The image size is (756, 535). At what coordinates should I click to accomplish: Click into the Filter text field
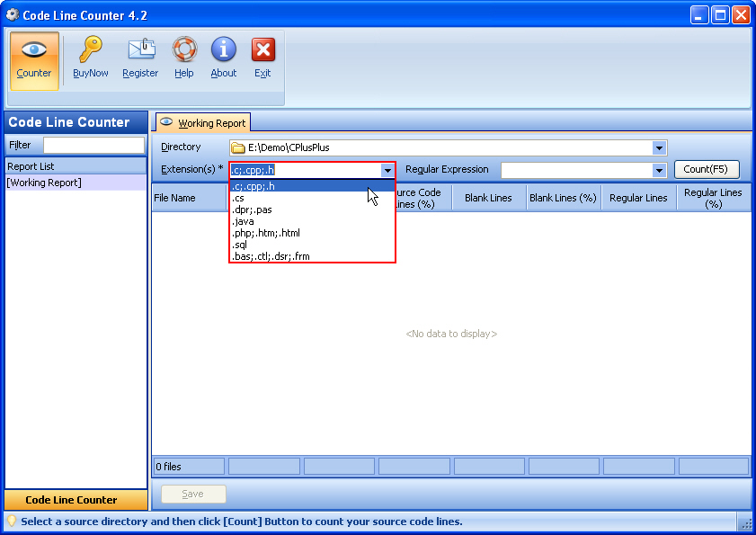point(93,145)
